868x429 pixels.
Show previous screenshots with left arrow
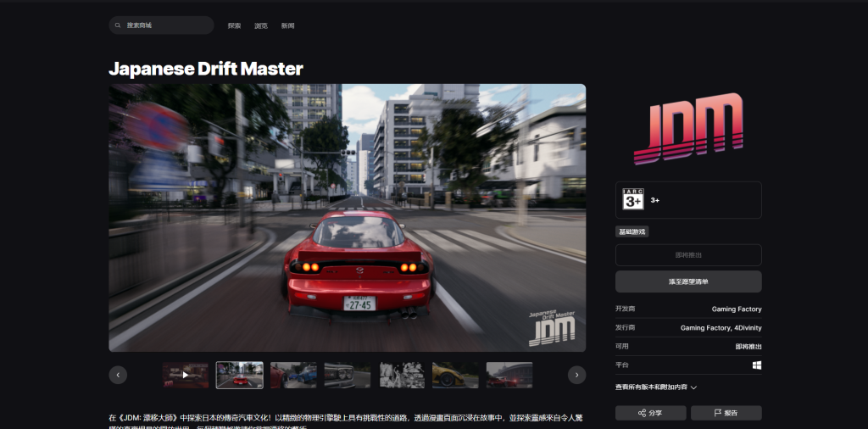[x=118, y=375]
